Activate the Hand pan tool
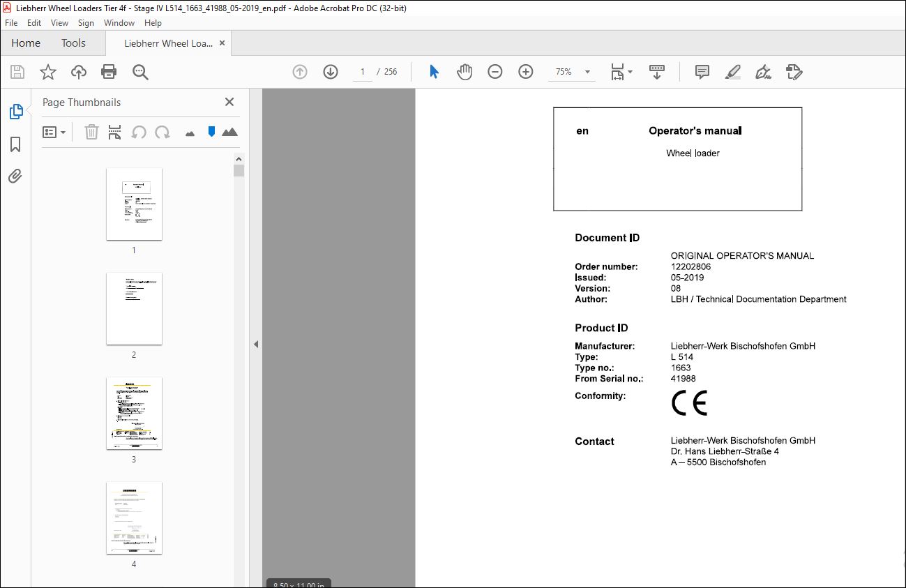This screenshot has height=588, width=906. click(465, 72)
